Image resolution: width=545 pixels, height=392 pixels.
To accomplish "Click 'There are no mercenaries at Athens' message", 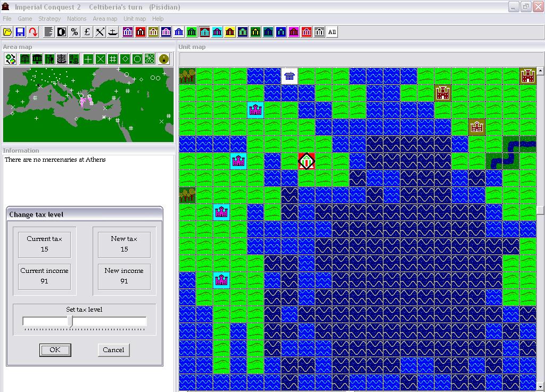I will tap(55, 160).
